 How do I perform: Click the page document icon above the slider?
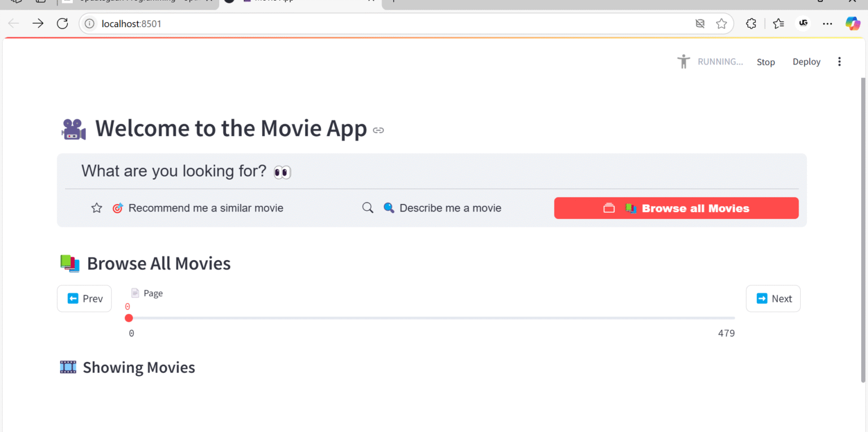[x=134, y=293]
